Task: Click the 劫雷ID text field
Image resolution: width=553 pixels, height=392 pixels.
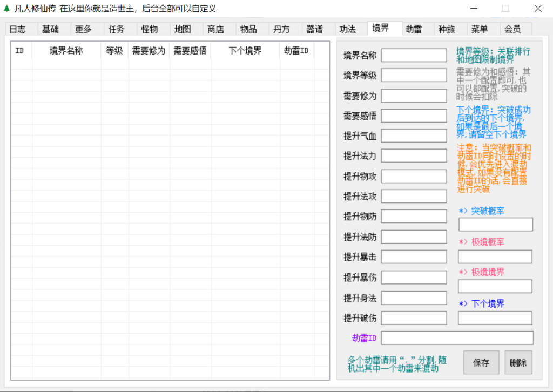Action: (x=457, y=338)
